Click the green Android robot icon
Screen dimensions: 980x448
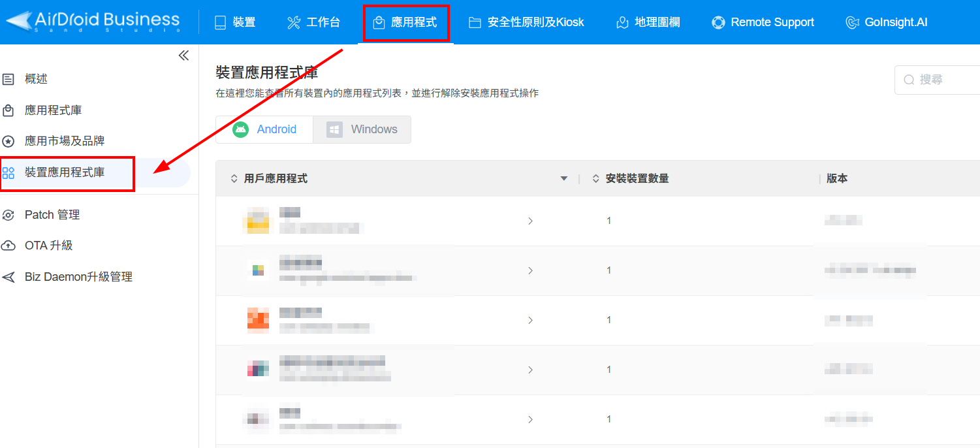pyautogui.click(x=240, y=129)
